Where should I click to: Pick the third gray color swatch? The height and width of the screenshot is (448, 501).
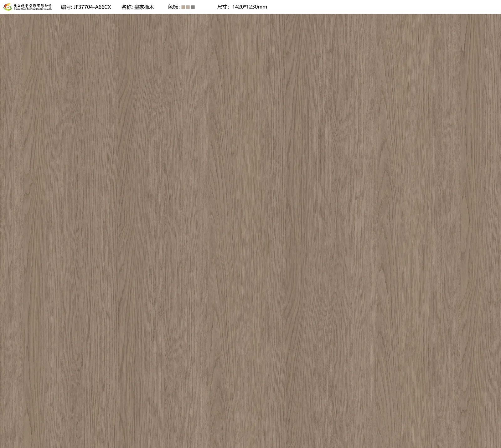click(x=193, y=7)
